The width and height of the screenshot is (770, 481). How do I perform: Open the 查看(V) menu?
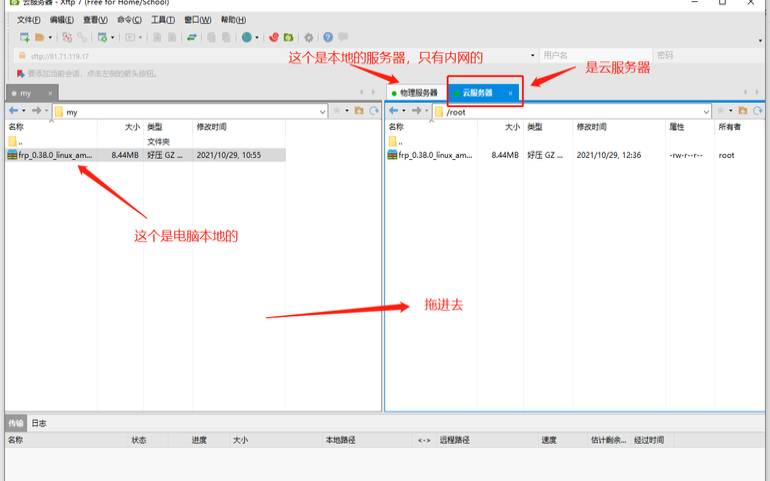[95, 20]
